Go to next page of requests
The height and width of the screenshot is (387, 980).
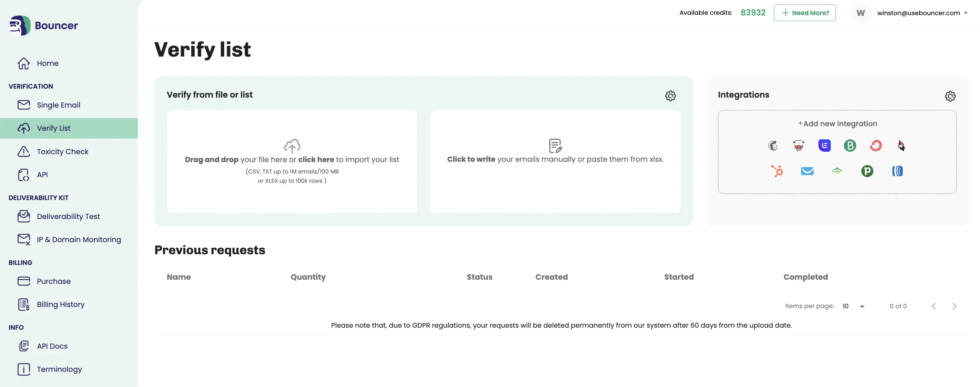tap(954, 306)
